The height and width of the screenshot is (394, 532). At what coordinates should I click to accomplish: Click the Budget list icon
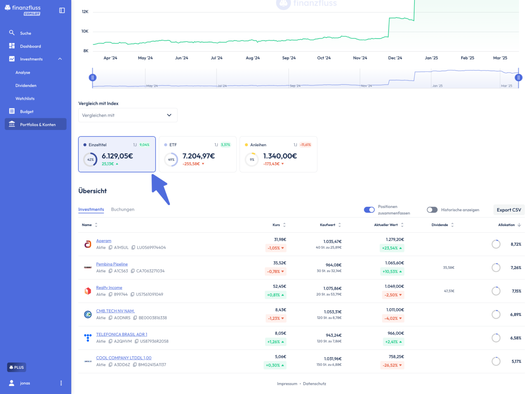click(12, 111)
